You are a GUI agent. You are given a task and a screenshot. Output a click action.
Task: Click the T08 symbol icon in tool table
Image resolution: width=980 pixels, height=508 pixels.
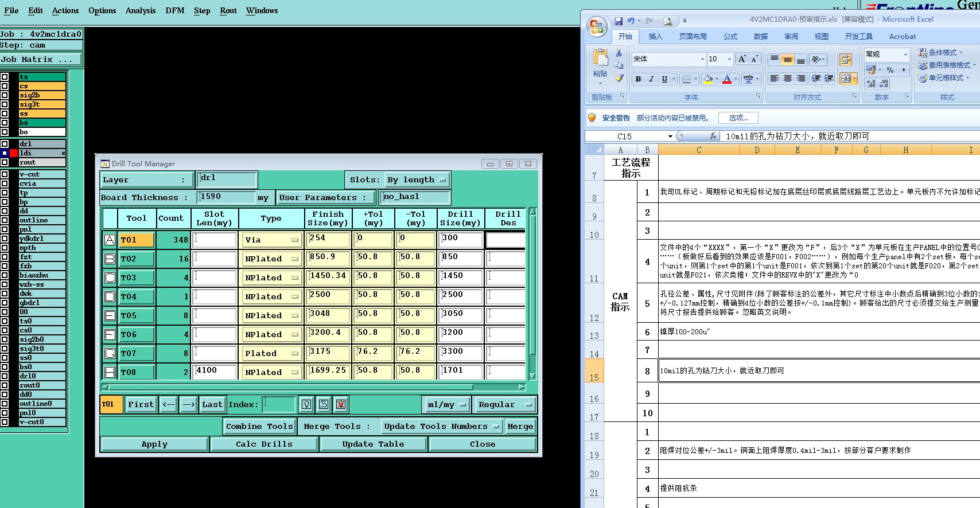[110, 372]
